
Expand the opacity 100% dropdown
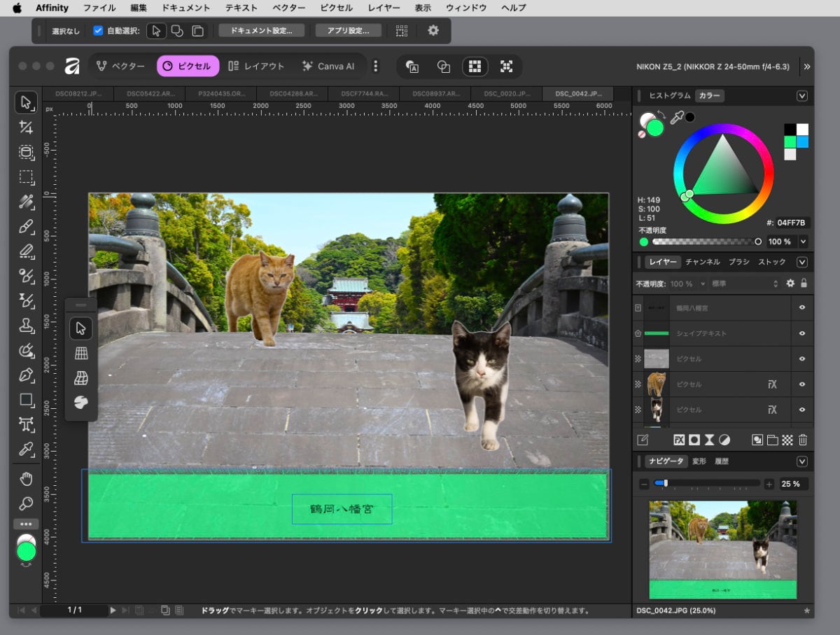click(703, 284)
